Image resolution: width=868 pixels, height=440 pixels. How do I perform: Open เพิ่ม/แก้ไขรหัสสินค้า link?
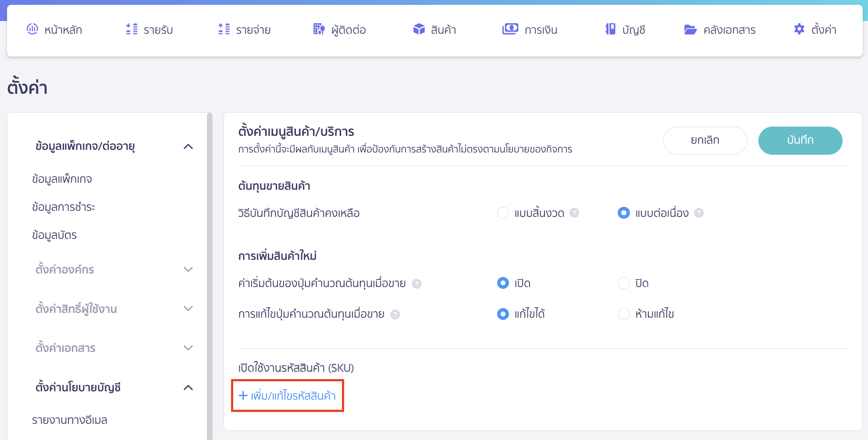pyautogui.click(x=287, y=395)
